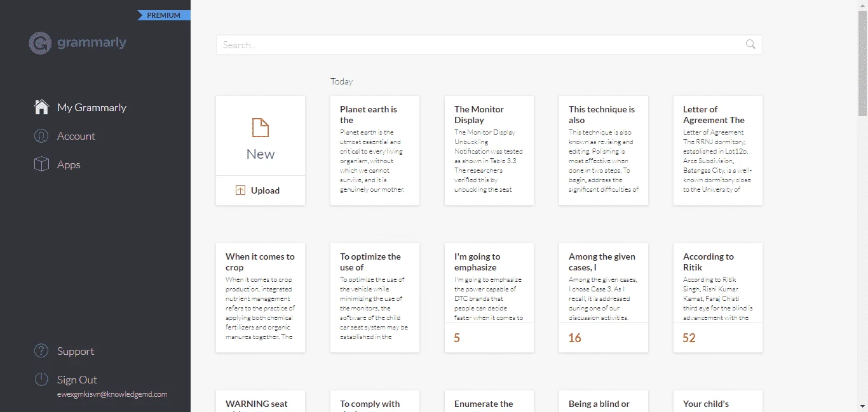Click the vertical page scrollbar

(x=862, y=63)
